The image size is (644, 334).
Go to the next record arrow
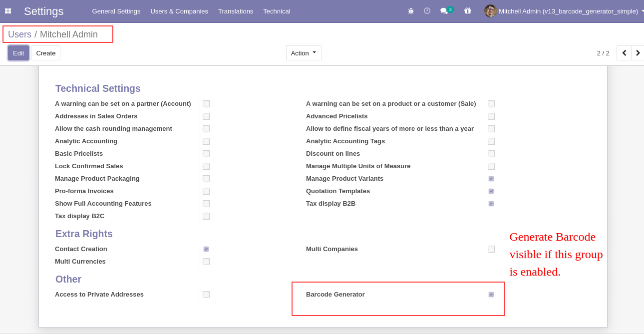638,53
